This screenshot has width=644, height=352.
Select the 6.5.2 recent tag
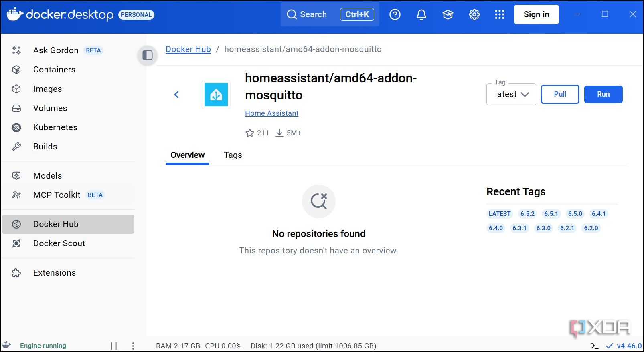point(528,214)
